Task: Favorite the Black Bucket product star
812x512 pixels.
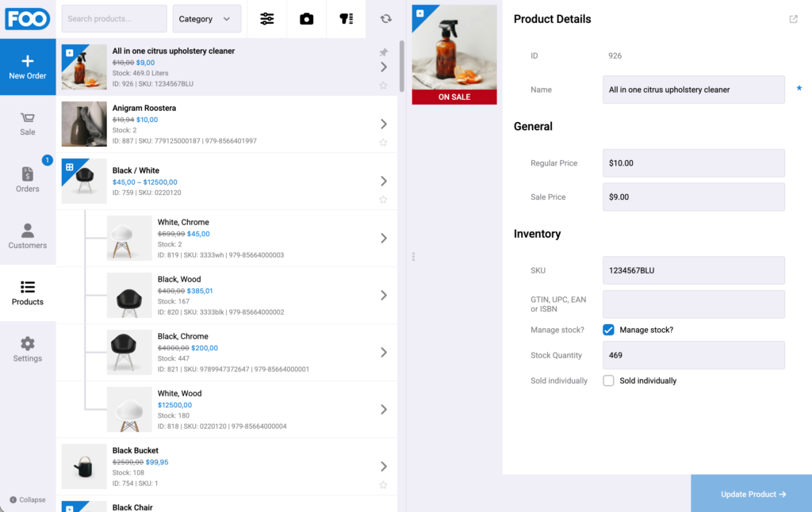Action: (383, 485)
